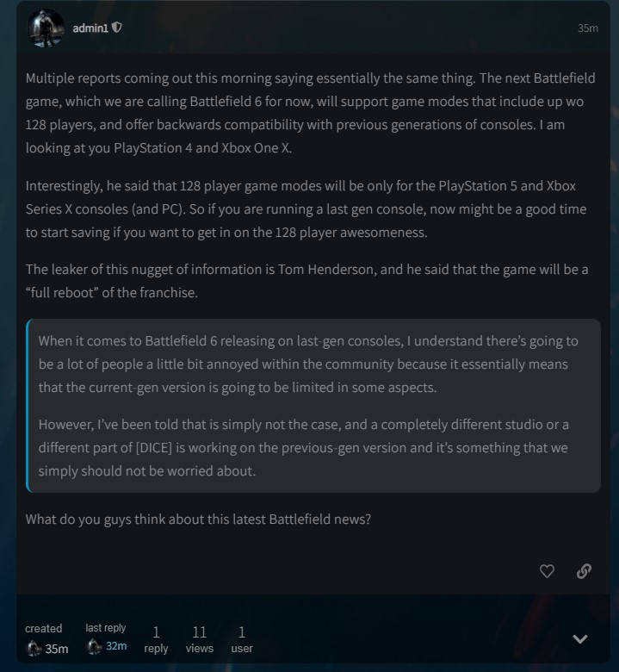Like the post with the heart icon

(x=547, y=570)
